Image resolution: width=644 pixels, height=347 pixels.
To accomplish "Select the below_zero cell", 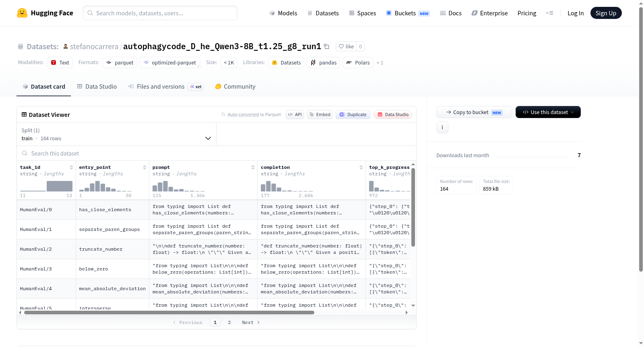I will pos(112,269).
